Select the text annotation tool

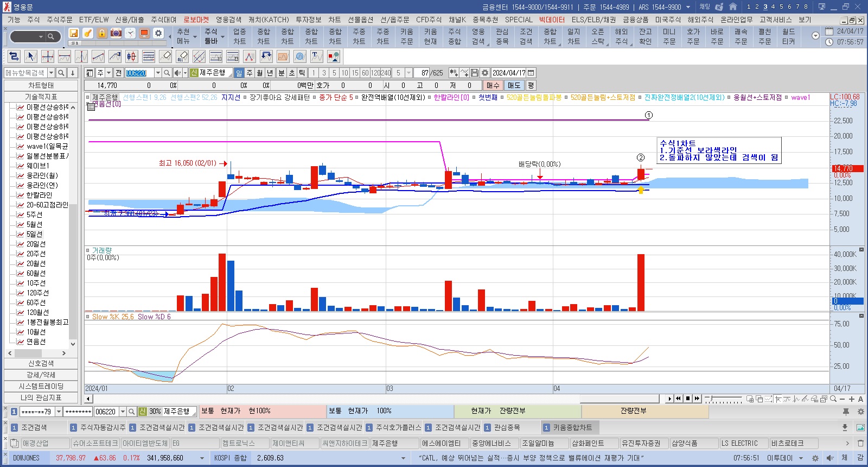pos(317,56)
